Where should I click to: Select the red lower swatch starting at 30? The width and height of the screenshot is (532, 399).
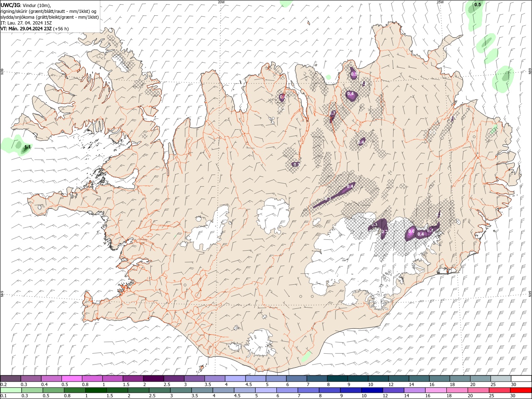point(521,390)
